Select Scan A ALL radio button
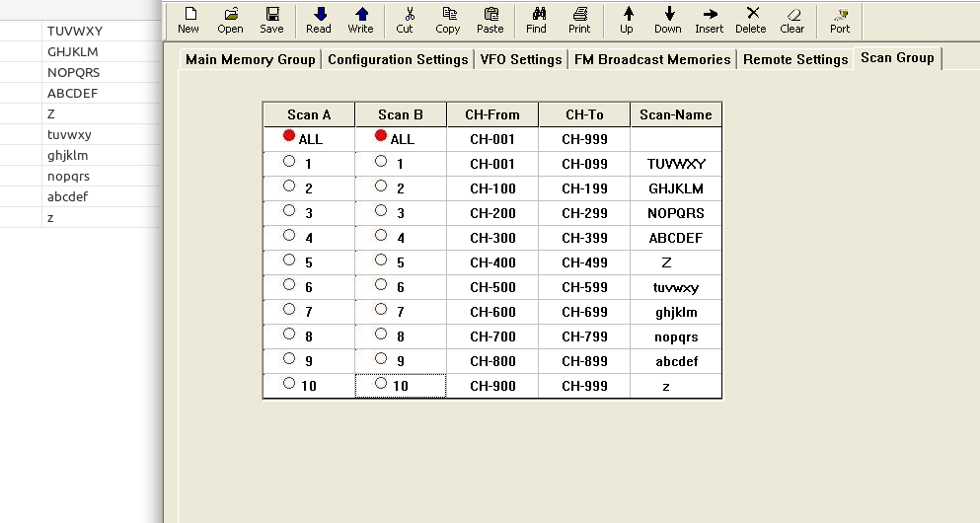The image size is (980, 523). tap(289, 135)
